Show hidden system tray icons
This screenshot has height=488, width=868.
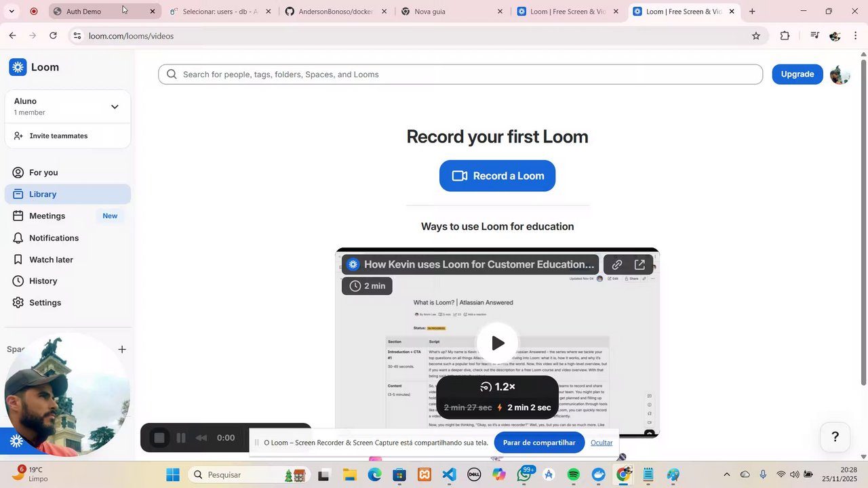pyautogui.click(x=727, y=474)
